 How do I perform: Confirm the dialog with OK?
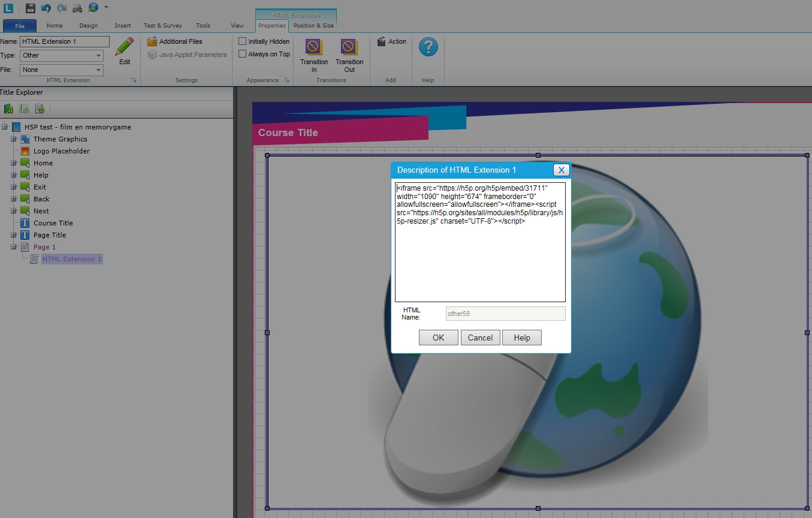point(439,338)
